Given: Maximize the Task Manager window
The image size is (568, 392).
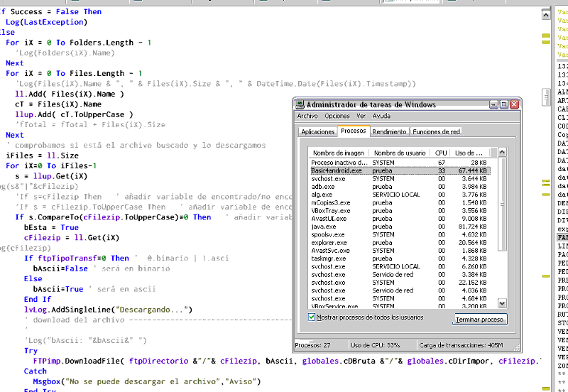Looking at the screenshot, I should 503,104.
